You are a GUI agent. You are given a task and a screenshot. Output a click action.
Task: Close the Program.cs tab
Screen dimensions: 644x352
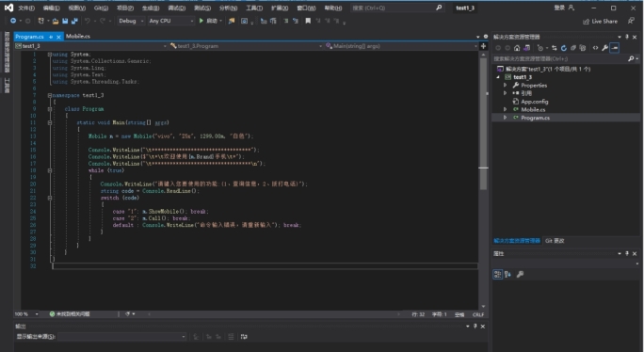tap(58, 37)
